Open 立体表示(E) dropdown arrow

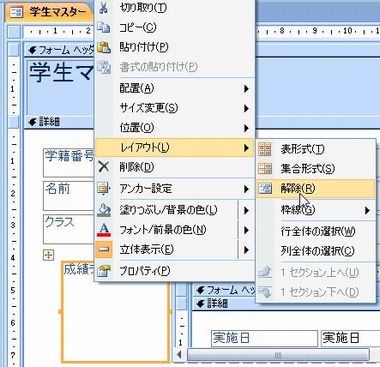point(246,250)
